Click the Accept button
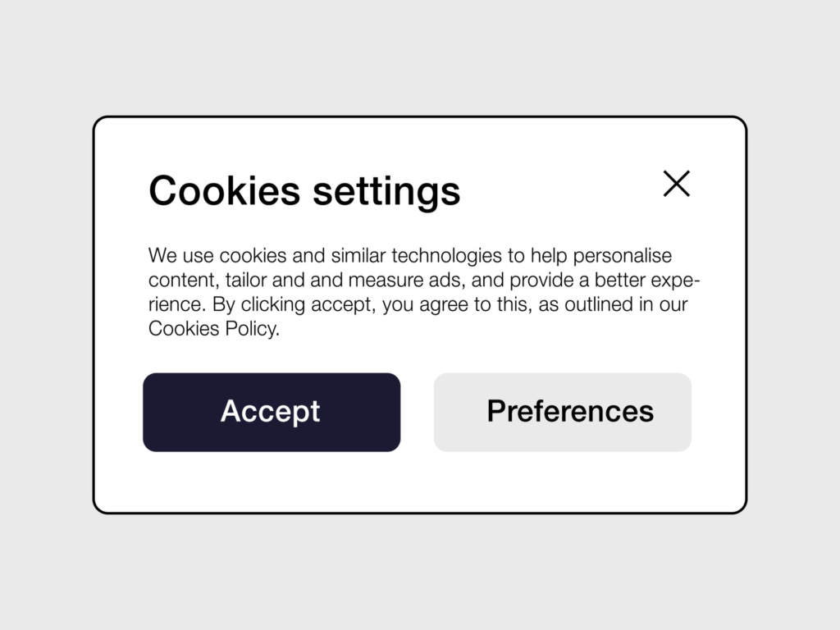This screenshot has width=840, height=630. point(272,412)
